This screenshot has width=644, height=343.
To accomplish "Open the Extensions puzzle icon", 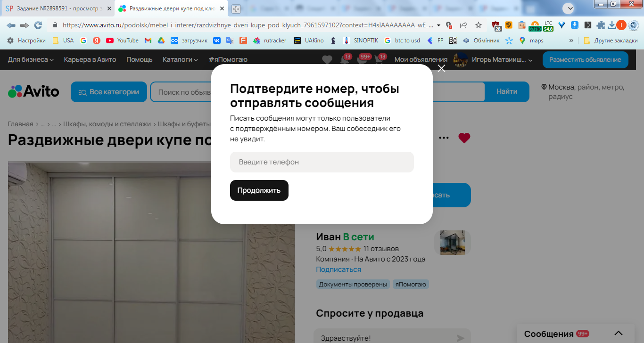I will pyautogui.click(x=601, y=25).
